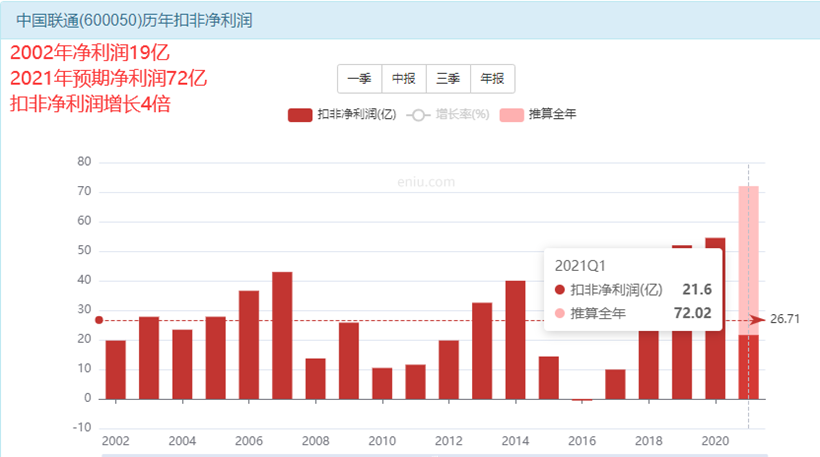Click the 2002 bar in the chart

coord(116,370)
